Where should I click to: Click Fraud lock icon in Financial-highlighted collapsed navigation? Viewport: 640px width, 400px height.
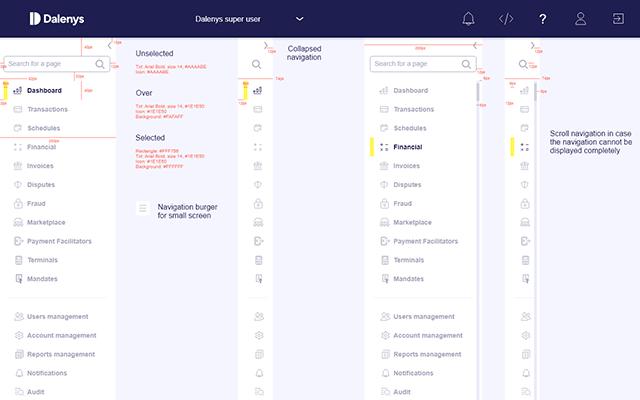point(525,203)
